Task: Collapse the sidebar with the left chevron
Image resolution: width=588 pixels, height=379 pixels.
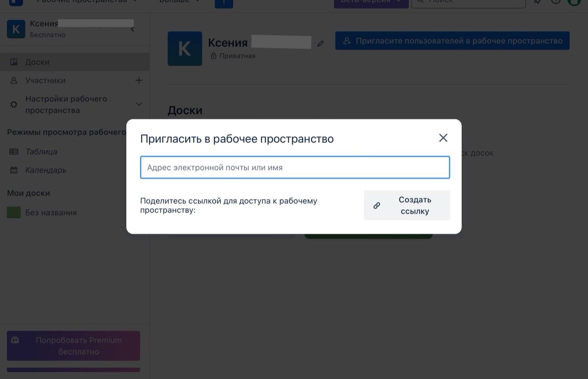Action: pyautogui.click(x=133, y=29)
